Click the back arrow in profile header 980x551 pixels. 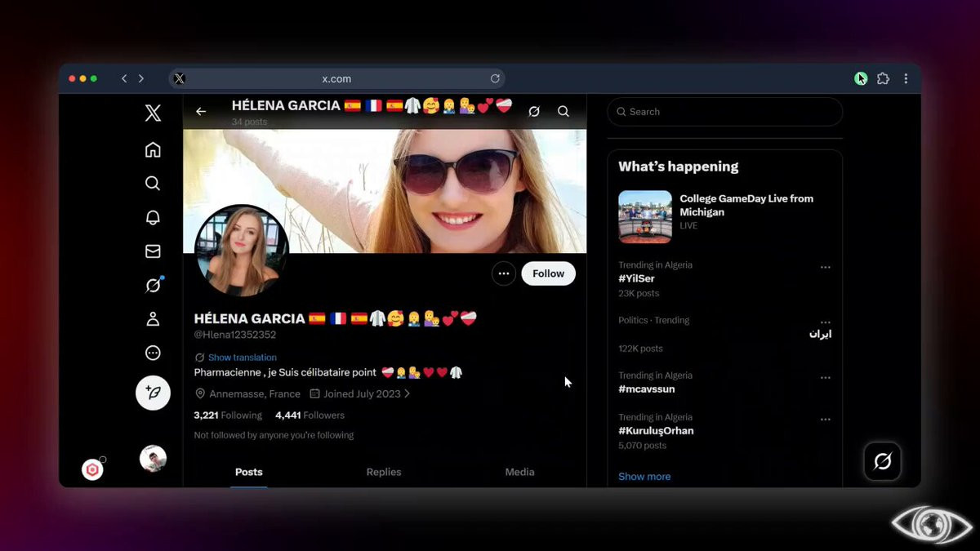pos(201,112)
